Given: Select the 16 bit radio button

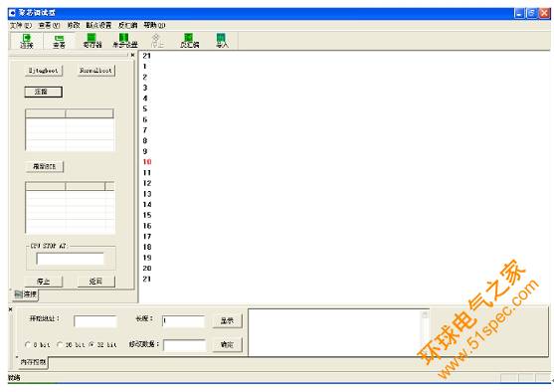Looking at the screenshot, I should coord(60,344).
